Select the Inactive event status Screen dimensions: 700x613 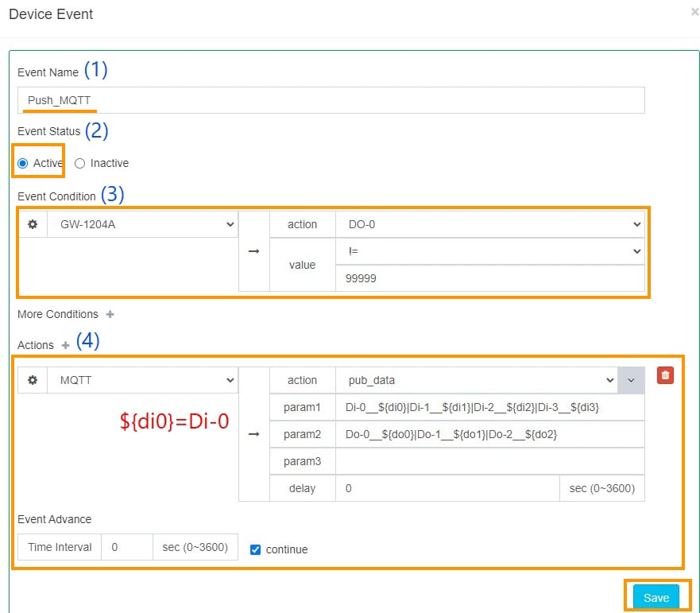(79, 163)
